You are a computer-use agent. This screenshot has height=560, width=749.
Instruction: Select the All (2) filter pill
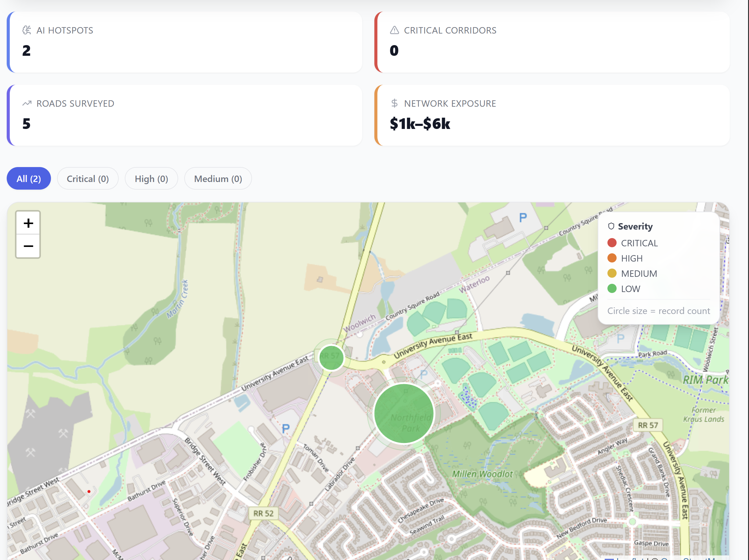click(x=29, y=179)
